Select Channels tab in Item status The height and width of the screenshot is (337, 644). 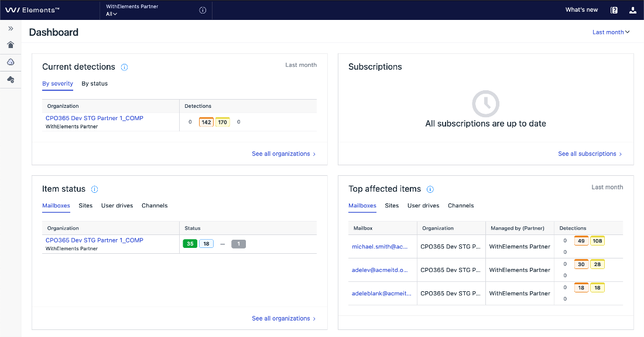(155, 206)
